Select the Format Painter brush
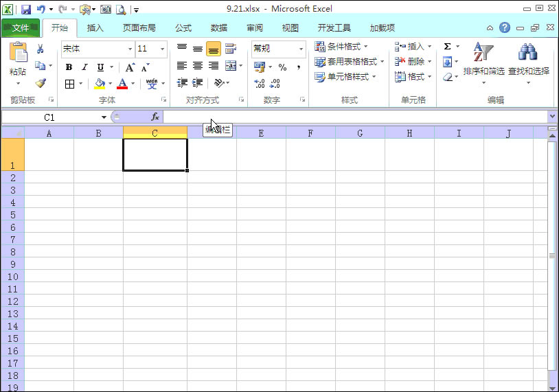The height and width of the screenshot is (392, 559). 41,83
